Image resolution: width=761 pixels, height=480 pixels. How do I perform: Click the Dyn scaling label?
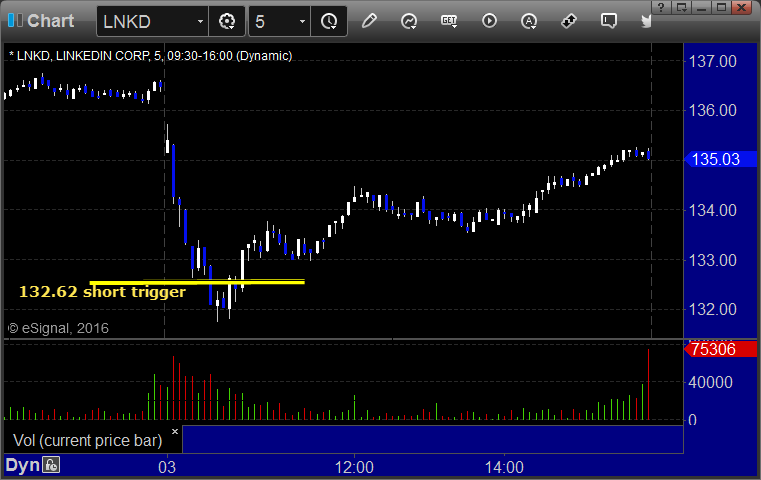22,465
